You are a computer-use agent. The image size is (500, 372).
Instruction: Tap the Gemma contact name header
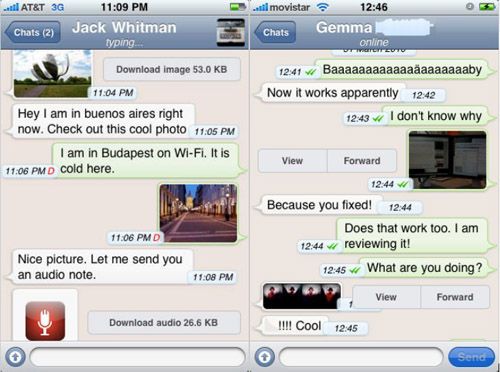point(344,27)
